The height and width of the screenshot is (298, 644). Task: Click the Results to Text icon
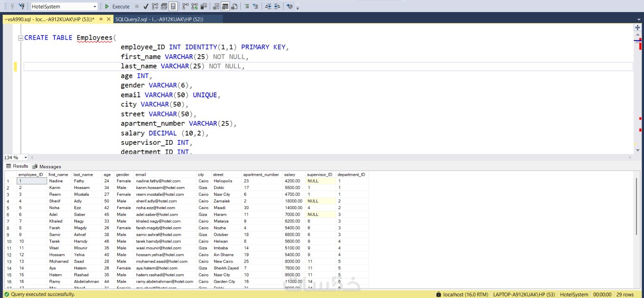(x=216, y=6)
